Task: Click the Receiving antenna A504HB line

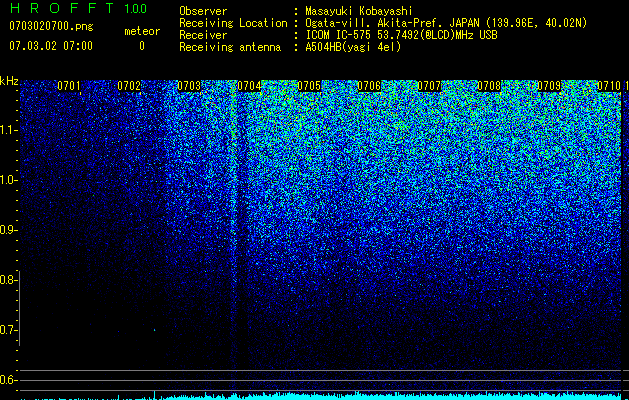Action: (290, 47)
